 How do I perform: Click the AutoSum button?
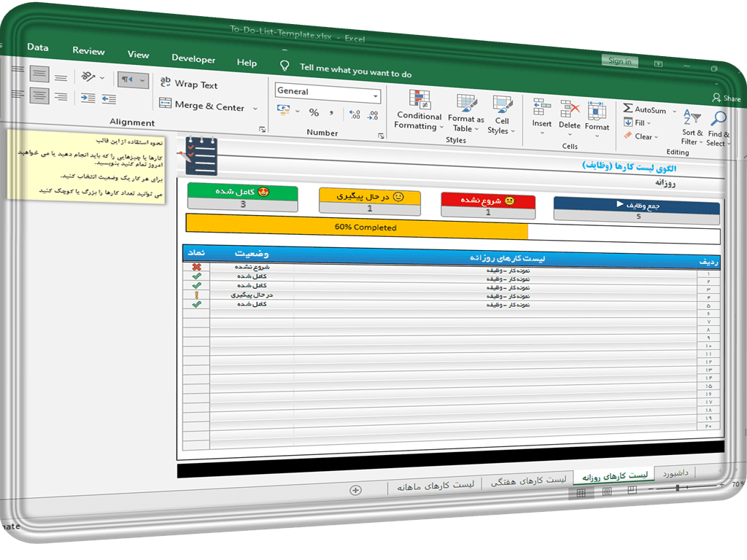645,109
